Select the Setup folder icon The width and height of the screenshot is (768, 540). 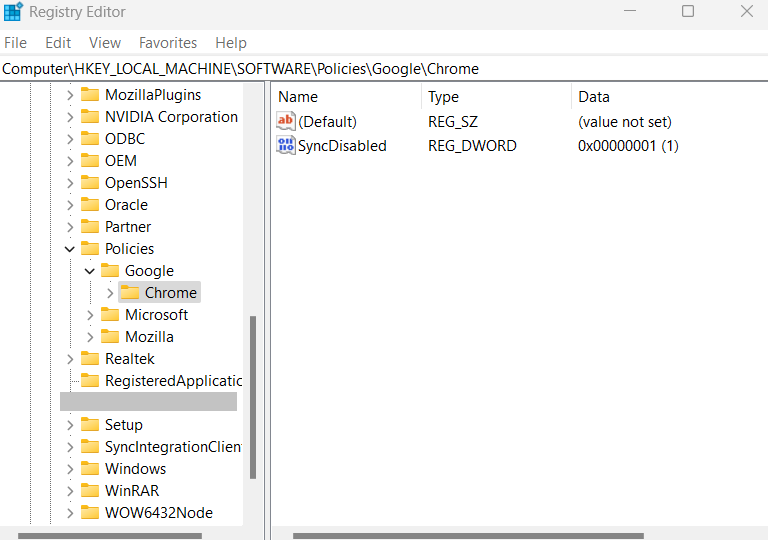click(x=90, y=424)
